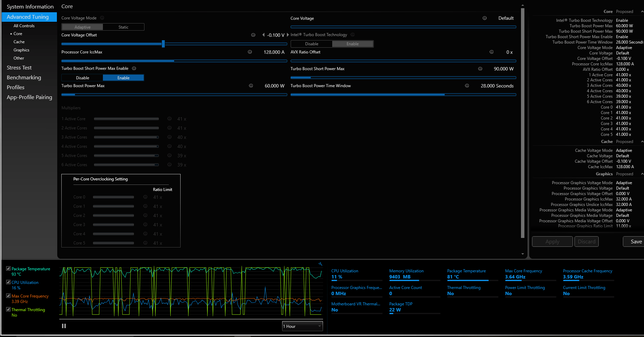644x337 pixels.
Task: Click the Core Voltage Offset value -0.100 V
Action: [x=276, y=35]
